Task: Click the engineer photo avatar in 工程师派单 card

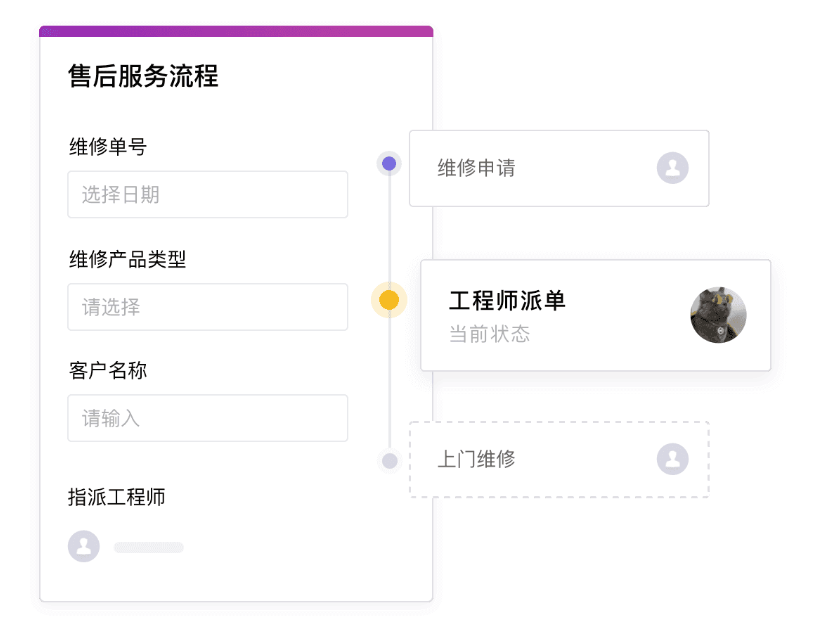Action: coord(718,315)
